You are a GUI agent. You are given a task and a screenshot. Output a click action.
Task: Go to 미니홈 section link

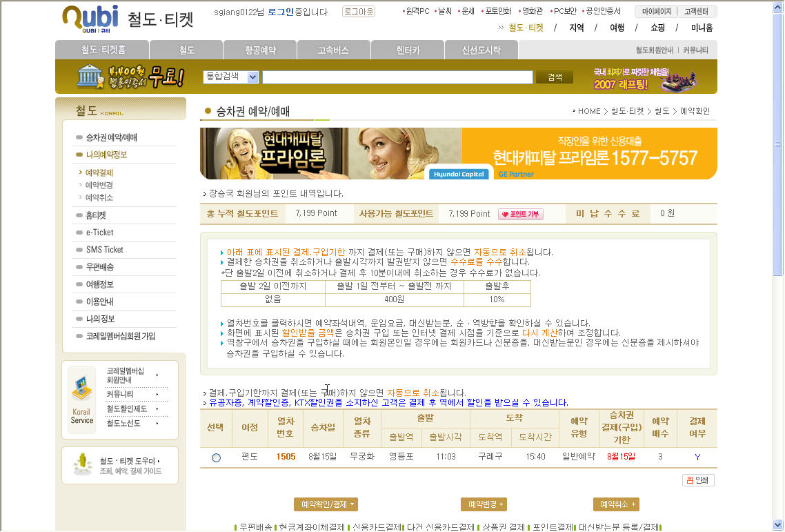point(702,28)
